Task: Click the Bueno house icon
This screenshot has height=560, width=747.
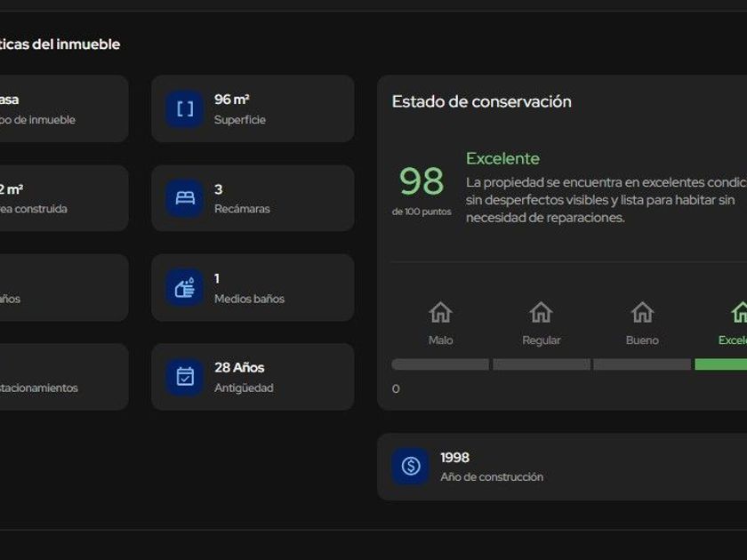Action: click(x=642, y=312)
